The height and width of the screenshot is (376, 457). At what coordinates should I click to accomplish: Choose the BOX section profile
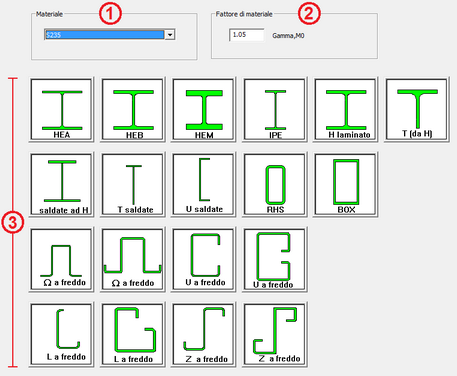(x=346, y=185)
